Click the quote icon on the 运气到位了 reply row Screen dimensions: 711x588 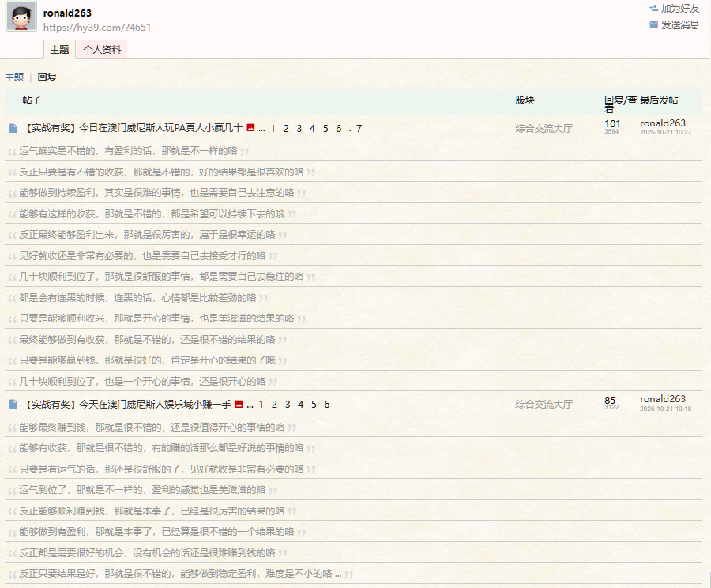[11, 489]
